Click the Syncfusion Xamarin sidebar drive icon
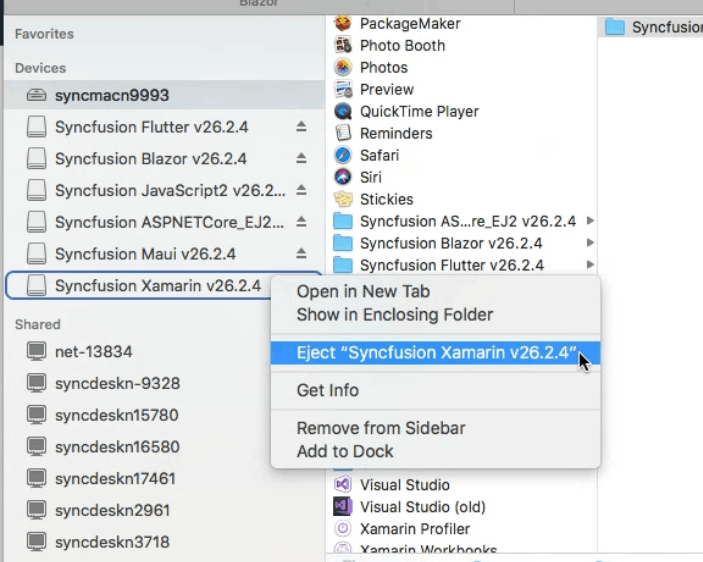This screenshot has width=703, height=562. tap(36, 285)
